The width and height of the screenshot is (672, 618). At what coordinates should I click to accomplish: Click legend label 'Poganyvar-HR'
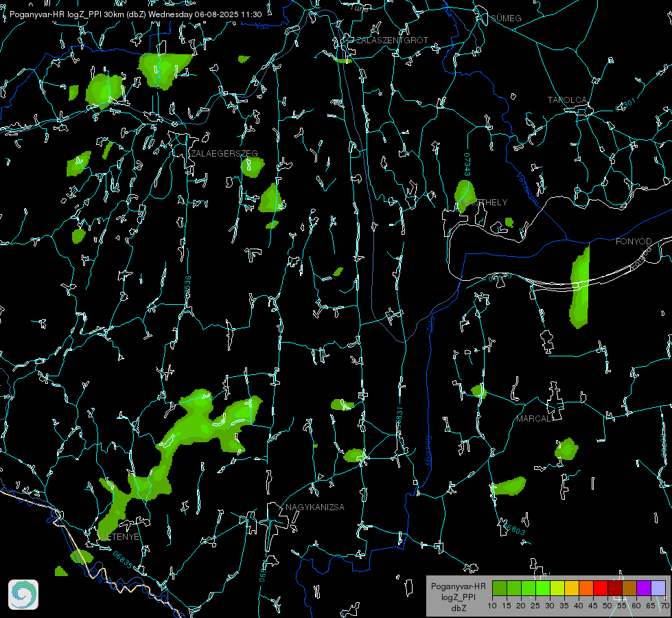(459, 586)
